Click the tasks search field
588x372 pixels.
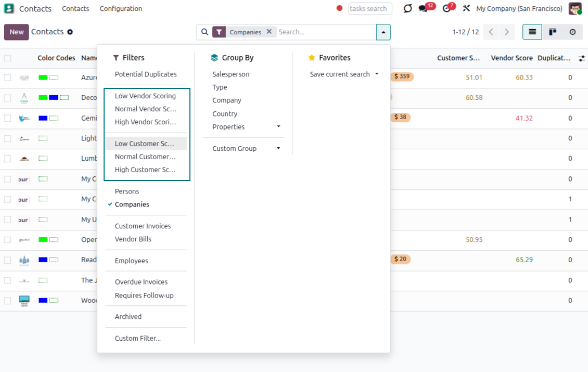click(369, 9)
